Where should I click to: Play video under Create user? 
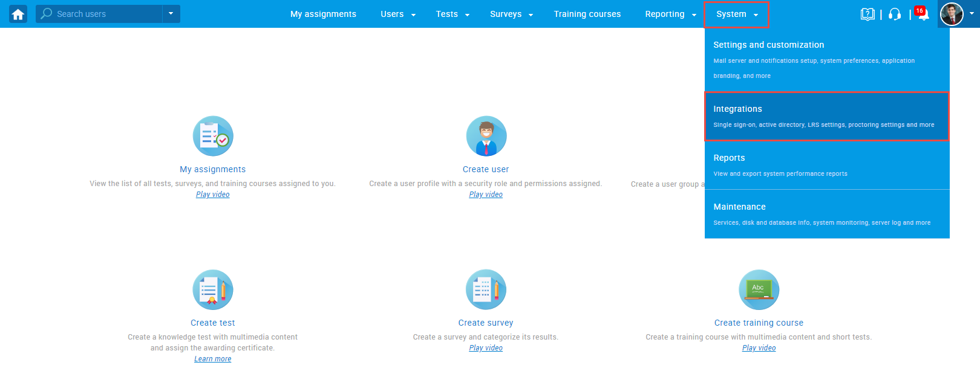pyautogui.click(x=486, y=195)
